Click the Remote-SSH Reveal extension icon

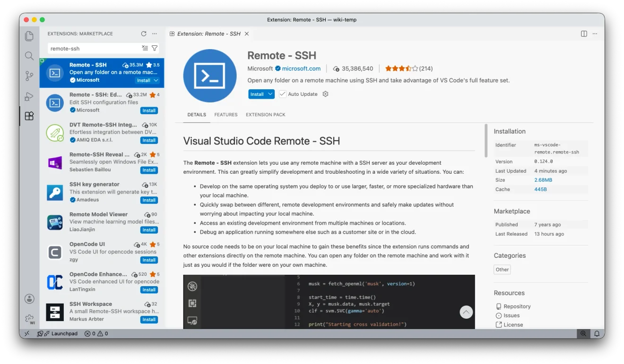click(55, 162)
